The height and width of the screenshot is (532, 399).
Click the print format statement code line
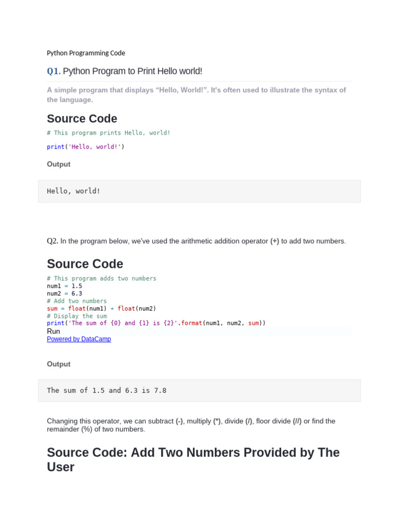[156, 323]
